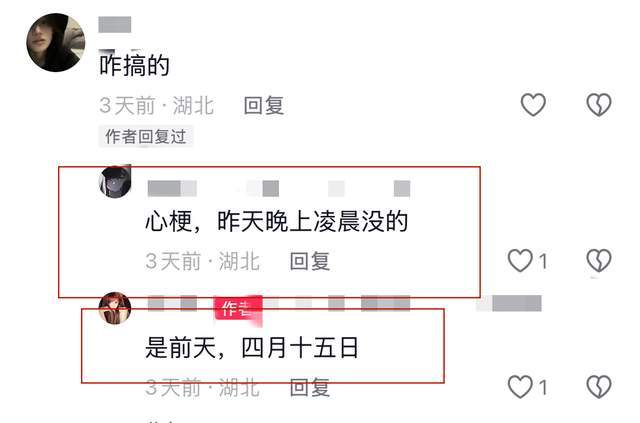Reply to the 心梗 comment
640x423 pixels.
coord(309,261)
